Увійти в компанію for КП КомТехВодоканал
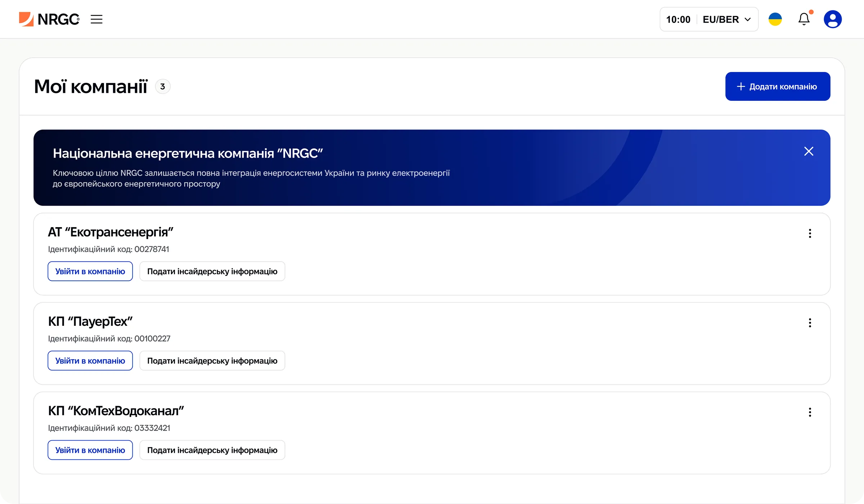Viewport: 864px width, 504px height. click(x=90, y=450)
